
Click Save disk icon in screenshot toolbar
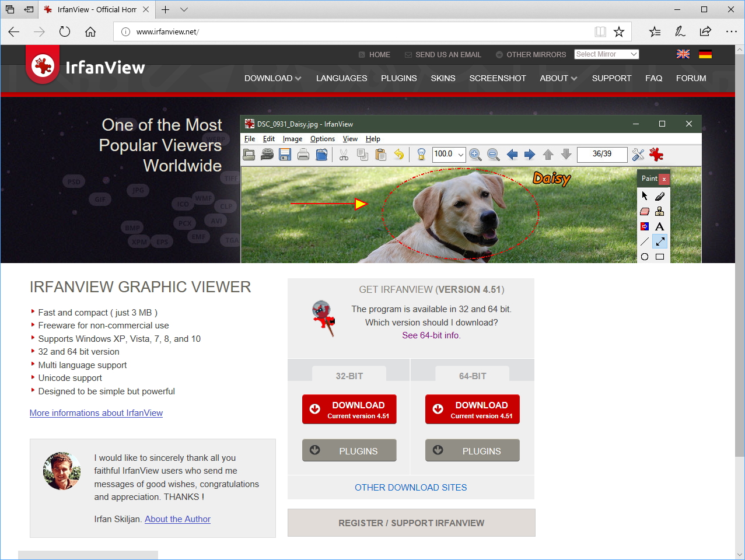tap(285, 155)
